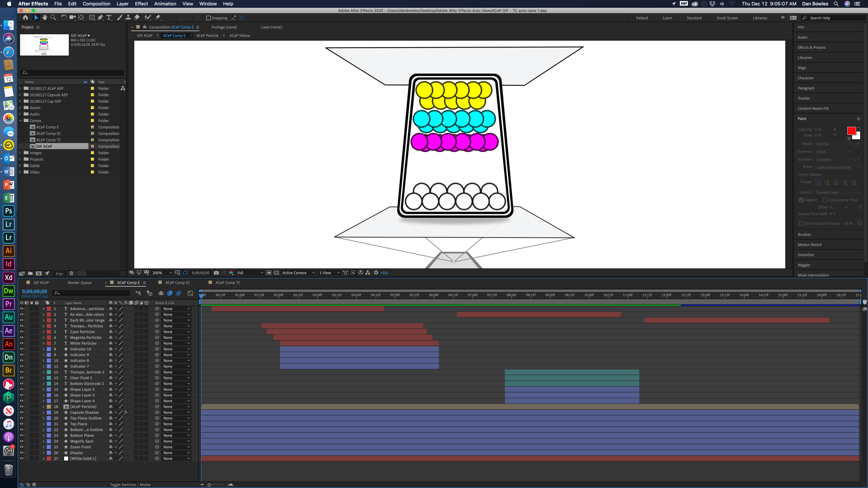The width and height of the screenshot is (868, 488).
Task: Click Toggle Switches / Modes button
Action: point(130,484)
